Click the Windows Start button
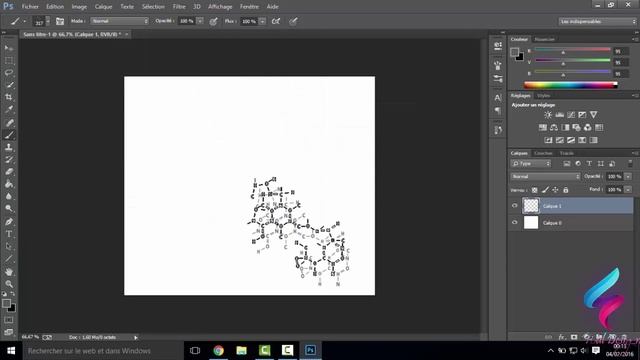This screenshot has height=360, width=640. pyautogui.click(x=11, y=351)
